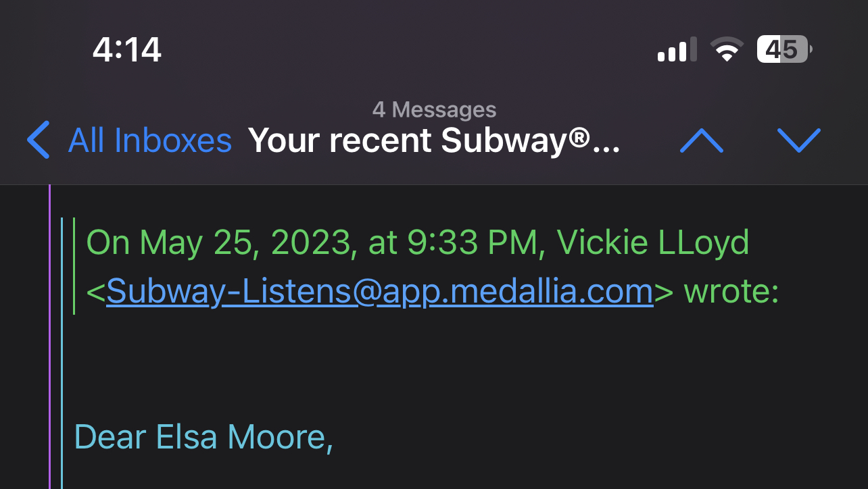Tap the cellular signal bars icon
868x489 pixels.
pos(677,51)
